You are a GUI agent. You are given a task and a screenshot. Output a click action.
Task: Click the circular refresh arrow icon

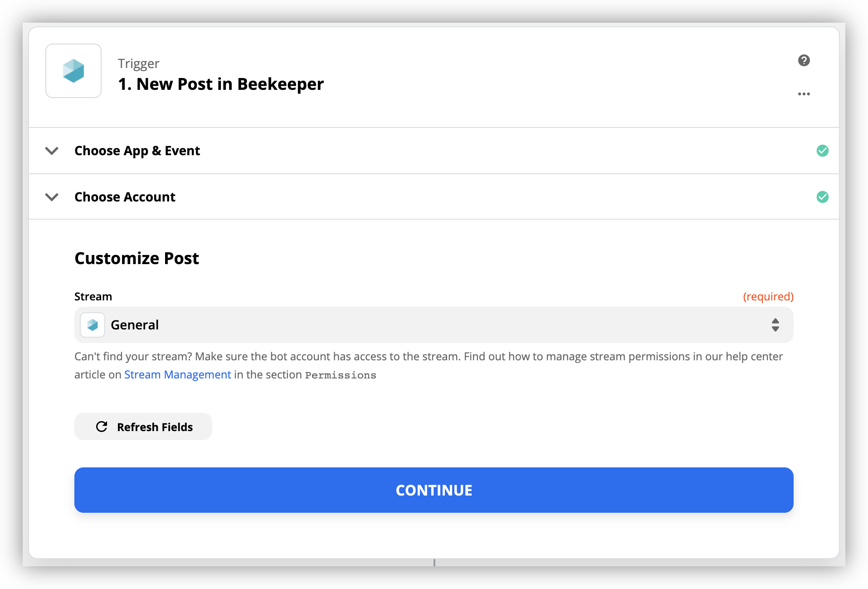point(102,427)
